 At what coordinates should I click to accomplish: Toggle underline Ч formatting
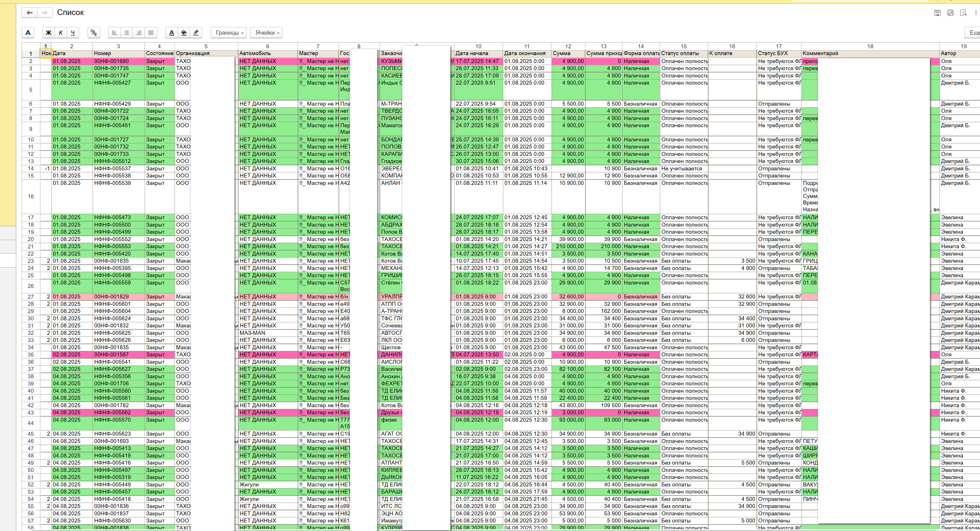coord(73,33)
